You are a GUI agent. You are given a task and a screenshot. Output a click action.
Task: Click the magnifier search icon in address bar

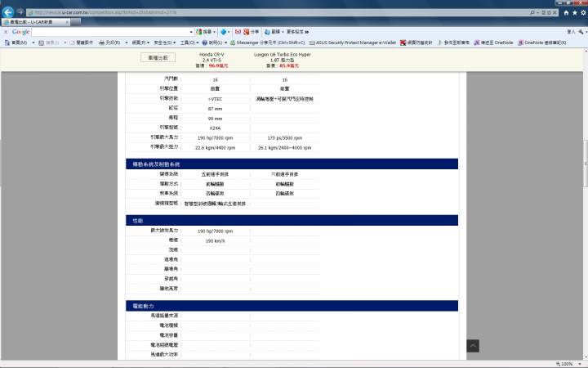[532, 12]
